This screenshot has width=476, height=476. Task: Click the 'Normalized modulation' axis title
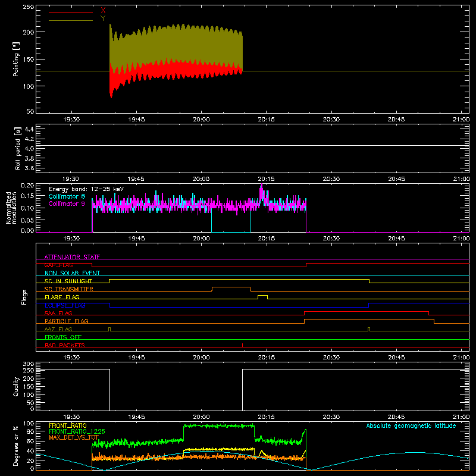coord(11,208)
